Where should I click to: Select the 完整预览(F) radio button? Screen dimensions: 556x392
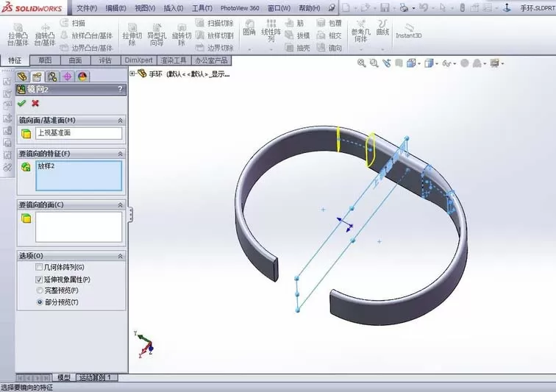[x=40, y=291]
